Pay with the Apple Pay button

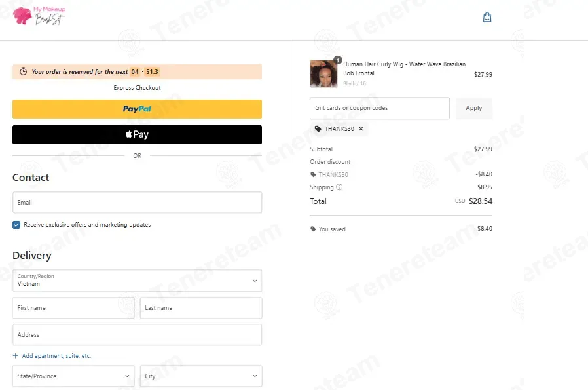(x=137, y=134)
